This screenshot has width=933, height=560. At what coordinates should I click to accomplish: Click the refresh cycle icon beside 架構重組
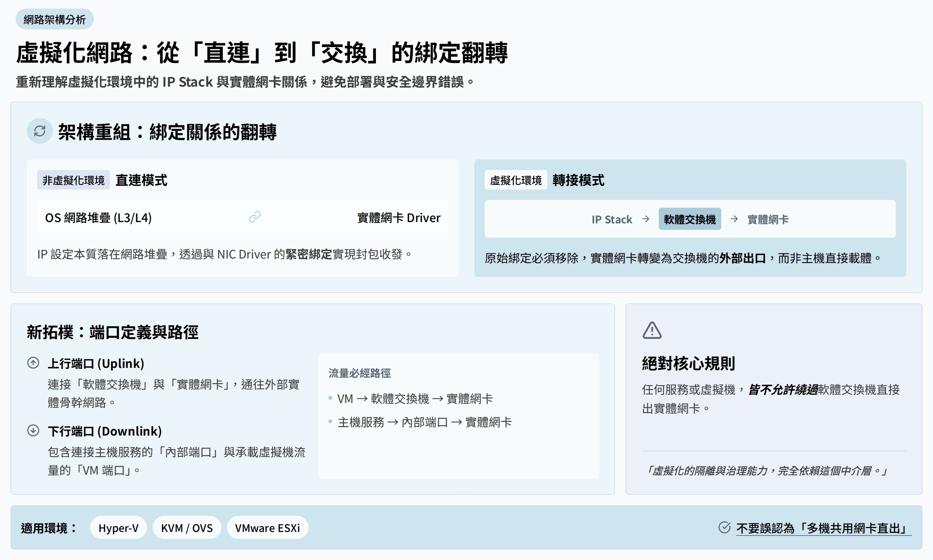click(40, 131)
